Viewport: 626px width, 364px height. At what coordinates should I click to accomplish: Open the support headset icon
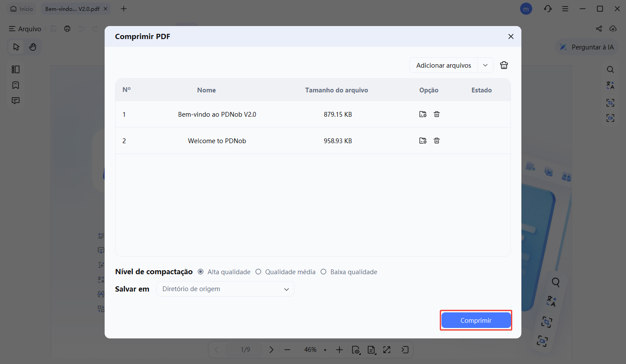point(547,9)
